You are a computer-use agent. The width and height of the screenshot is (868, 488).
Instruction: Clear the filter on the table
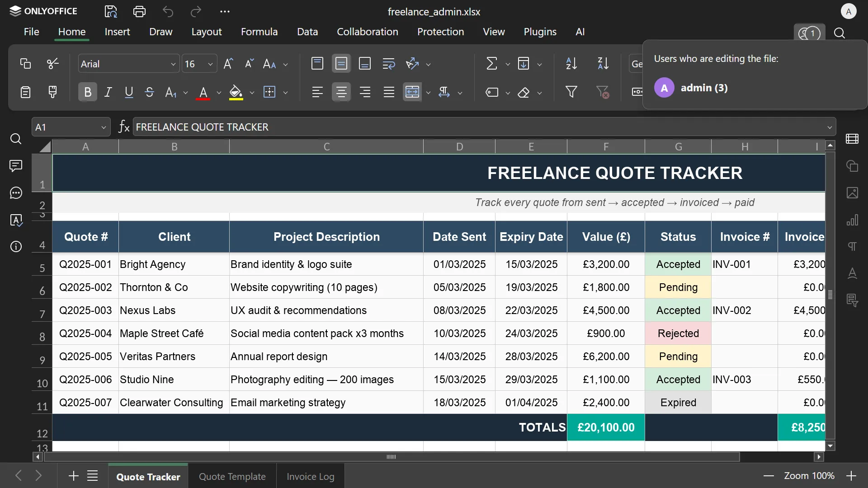tap(603, 92)
